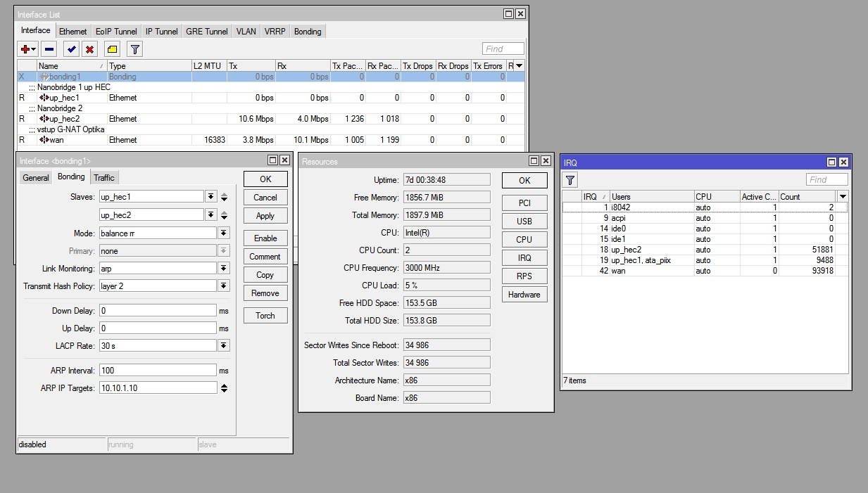Image resolution: width=868 pixels, height=493 pixels.
Task: Click the yellow Comment icon in Interface List
Action: click(x=112, y=49)
